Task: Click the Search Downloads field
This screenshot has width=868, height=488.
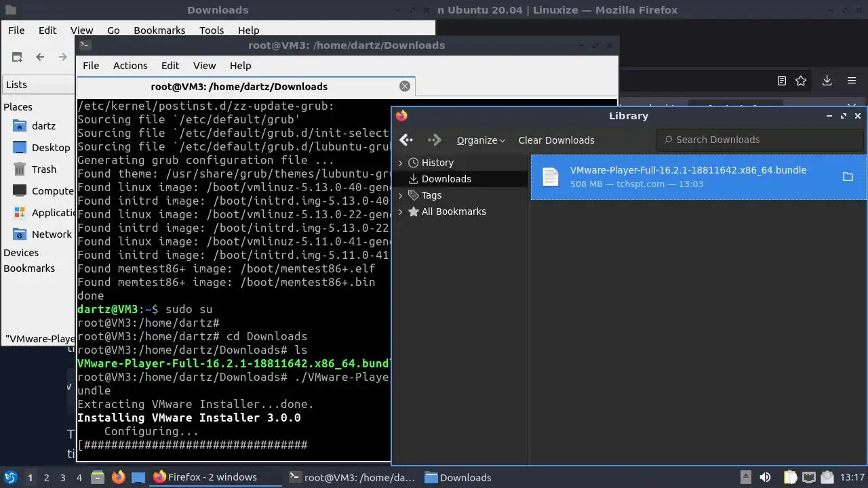Action: [x=759, y=140]
